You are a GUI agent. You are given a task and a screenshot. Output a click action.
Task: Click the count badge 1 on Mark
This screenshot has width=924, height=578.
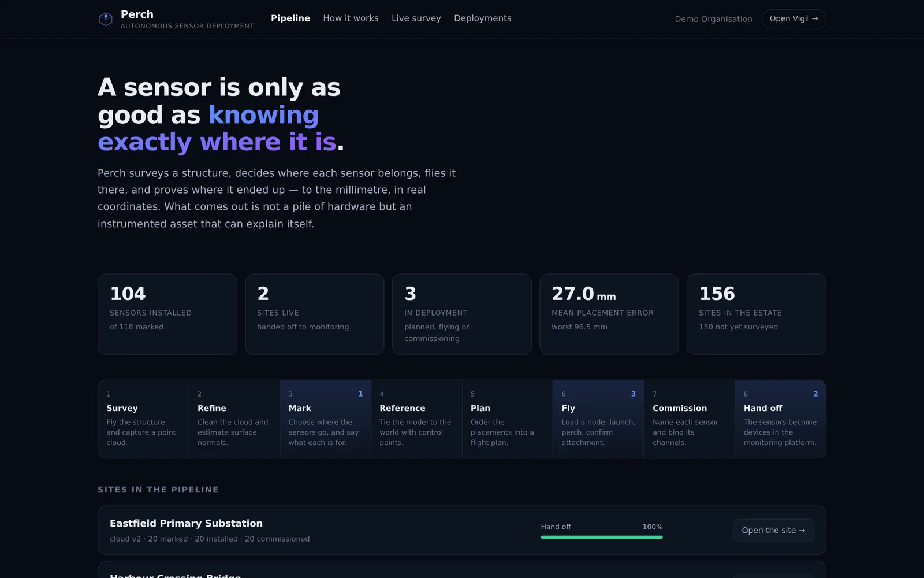point(360,394)
